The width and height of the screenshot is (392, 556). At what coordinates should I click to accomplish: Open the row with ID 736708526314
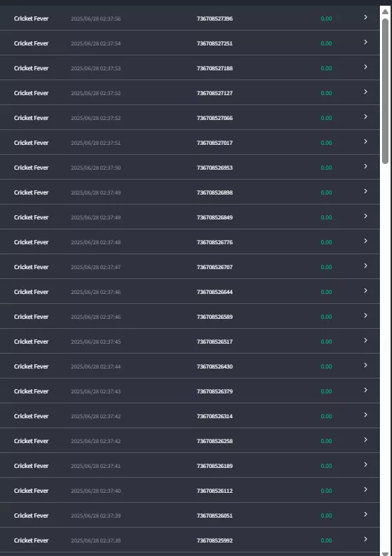(190, 415)
